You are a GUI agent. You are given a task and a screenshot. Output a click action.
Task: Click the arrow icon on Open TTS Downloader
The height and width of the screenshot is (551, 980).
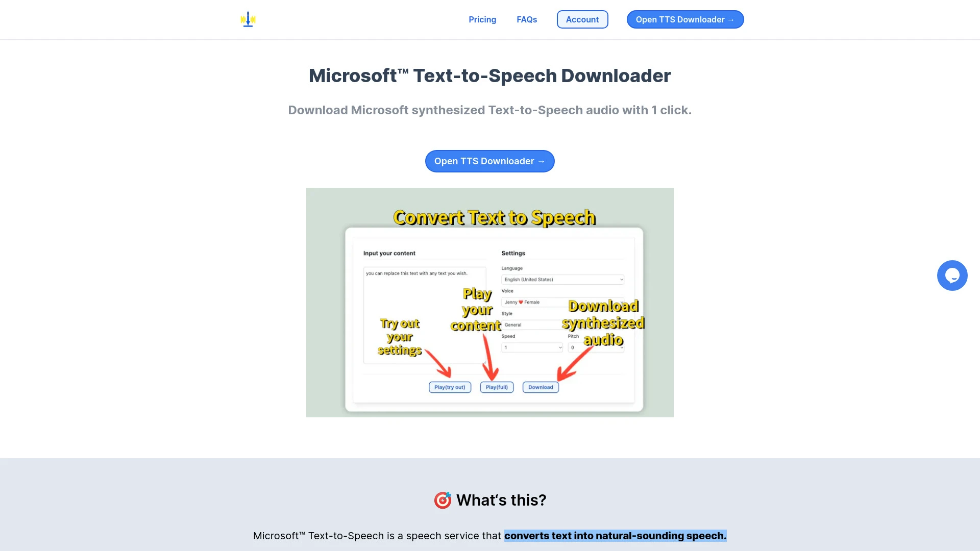pyautogui.click(x=730, y=19)
